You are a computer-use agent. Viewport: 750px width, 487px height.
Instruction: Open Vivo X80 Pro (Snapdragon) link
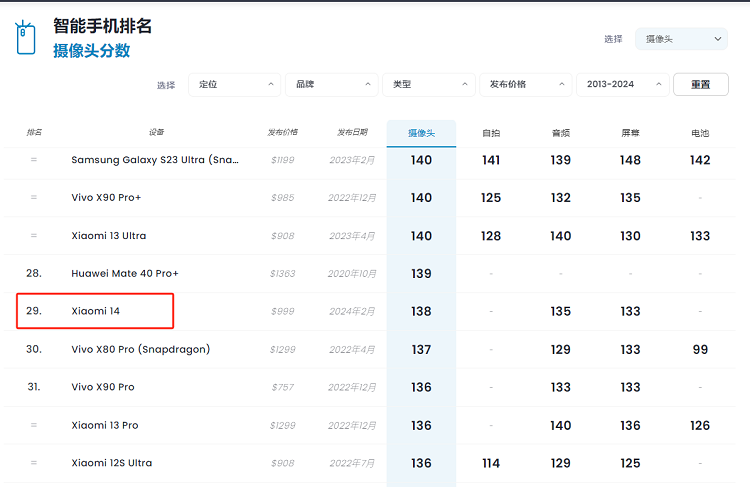pos(141,349)
